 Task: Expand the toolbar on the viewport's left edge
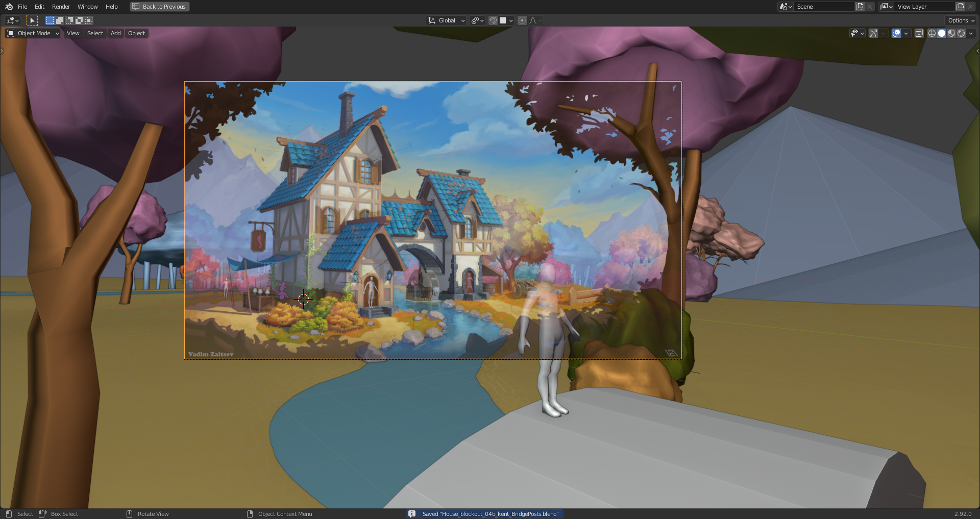coord(2,51)
